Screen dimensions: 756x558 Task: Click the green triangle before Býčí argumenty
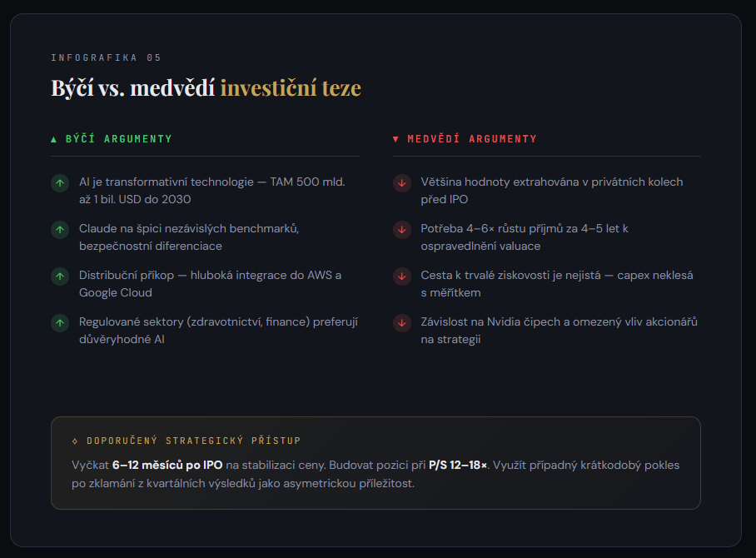[x=54, y=139]
